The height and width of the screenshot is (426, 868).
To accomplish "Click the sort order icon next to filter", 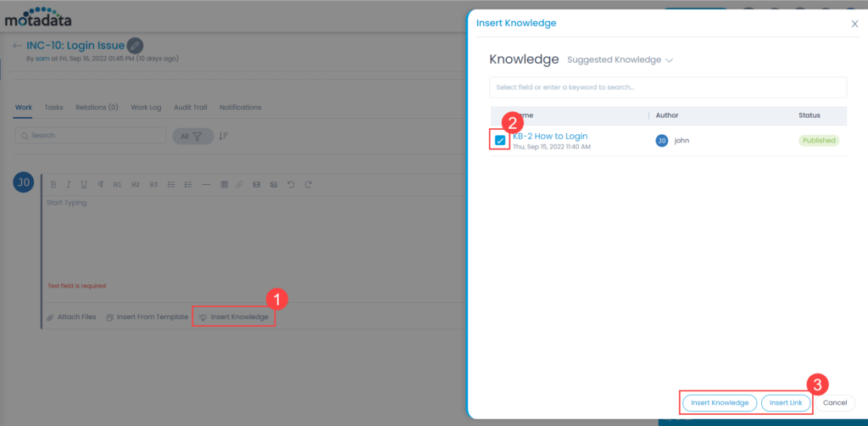I will click(224, 136).
